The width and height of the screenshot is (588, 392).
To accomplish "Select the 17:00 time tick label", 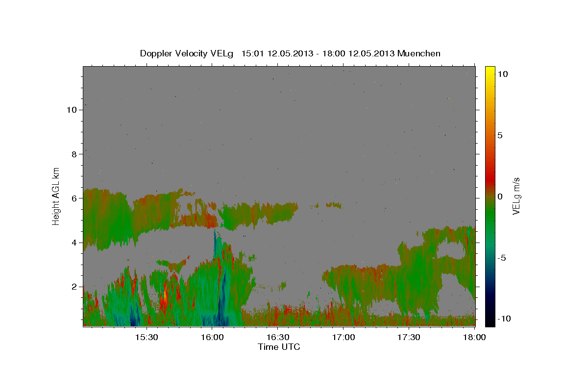I will (343, 338).
